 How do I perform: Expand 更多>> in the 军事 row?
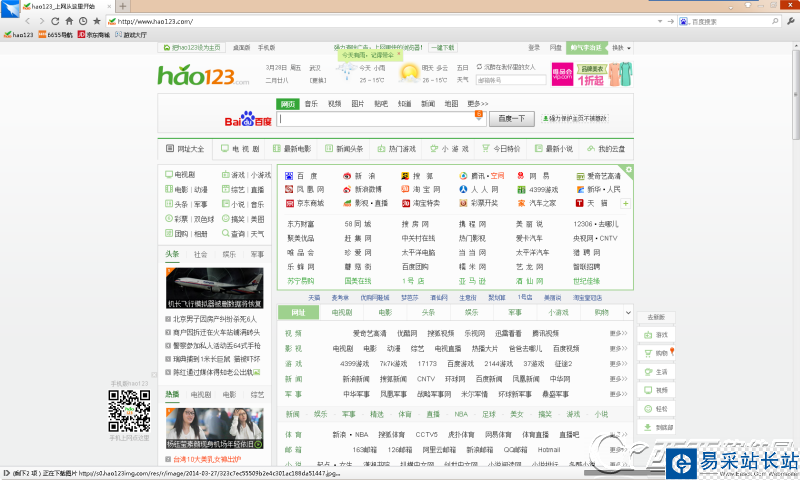(618, 394)
